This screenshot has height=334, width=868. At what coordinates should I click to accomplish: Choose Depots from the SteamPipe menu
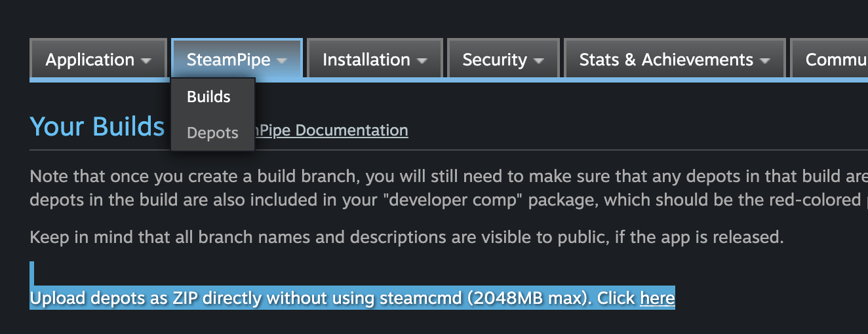212,133
